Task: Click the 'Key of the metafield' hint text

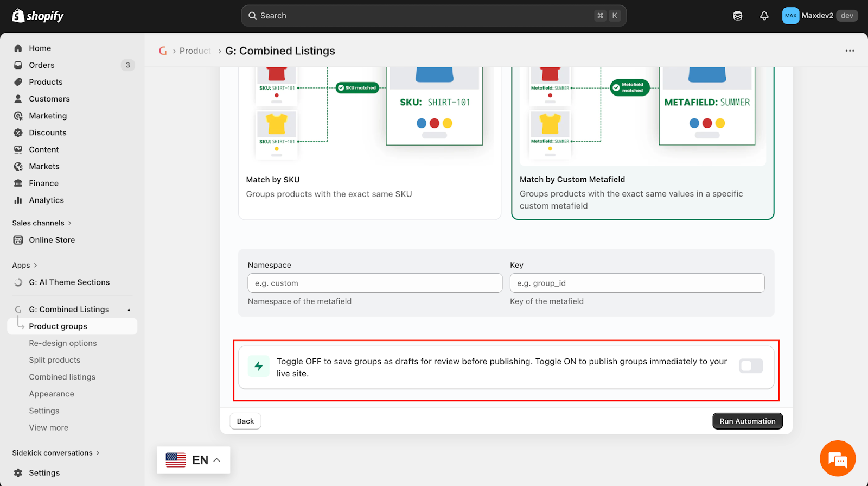Action: [547, 301]
